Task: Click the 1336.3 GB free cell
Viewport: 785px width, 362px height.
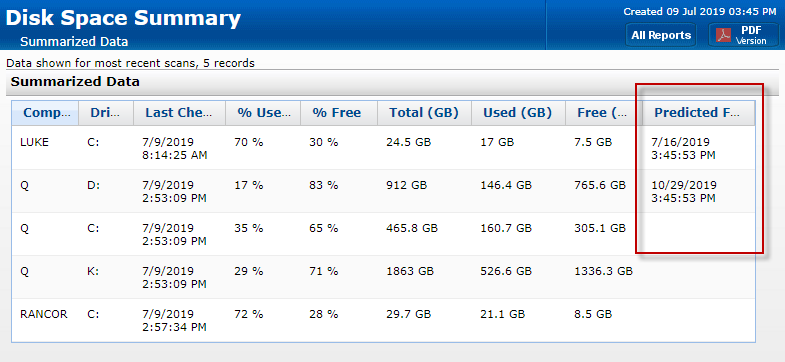Action: tap(604, 271)
